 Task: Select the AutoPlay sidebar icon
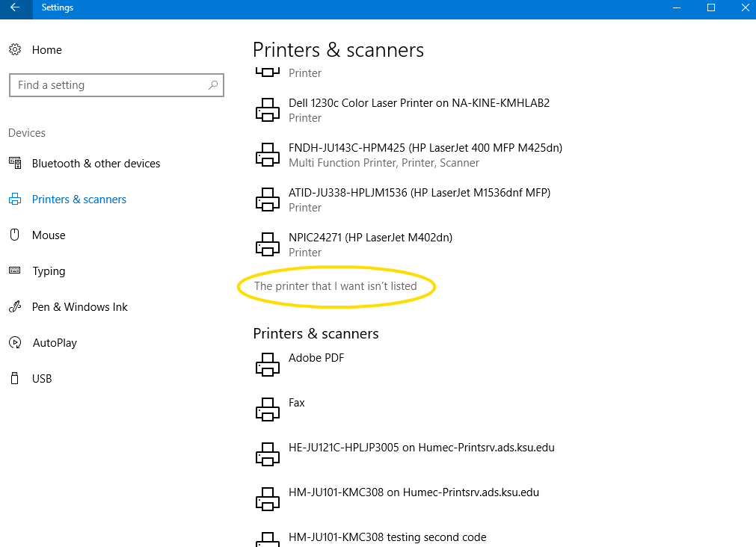15,343
